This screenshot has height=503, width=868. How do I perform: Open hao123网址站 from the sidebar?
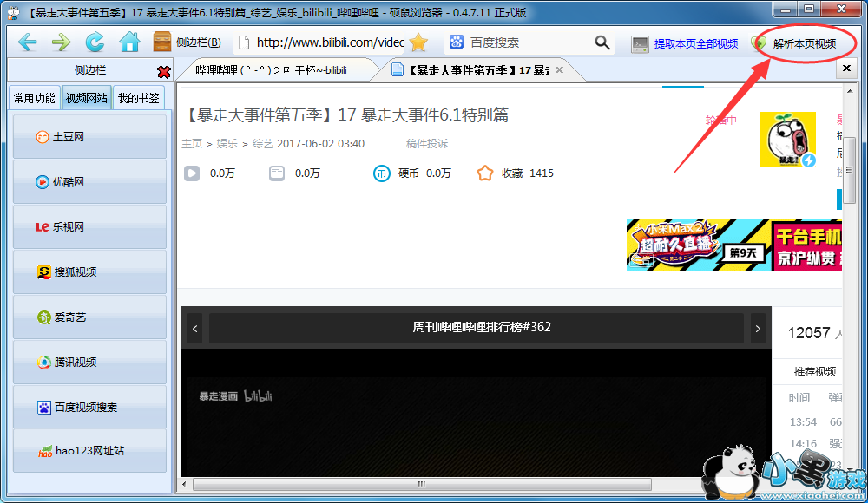coord(89,451)
